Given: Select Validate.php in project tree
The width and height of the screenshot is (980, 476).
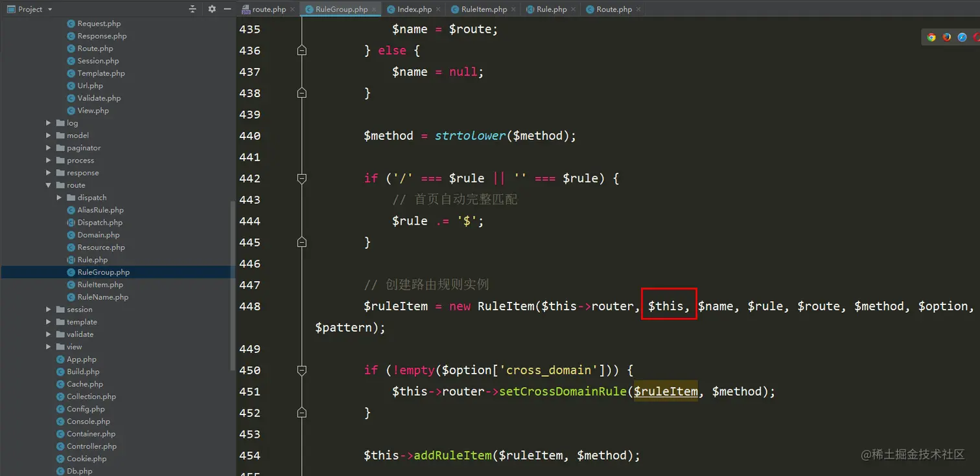Looking at the screenshot, I should tap(94, 98).
